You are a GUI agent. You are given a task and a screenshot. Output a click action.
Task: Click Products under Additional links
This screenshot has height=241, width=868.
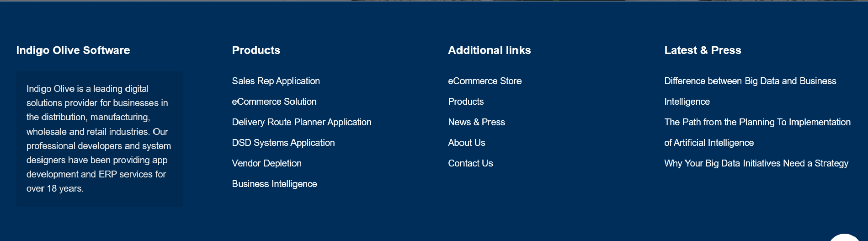[x=465, y=102]
